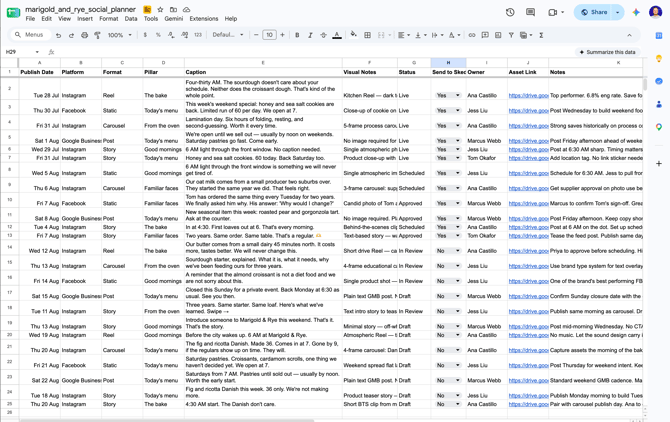Image resolution: width=670 pixels, height=422 pixels.
Task: Click the insert chart icon
Action: click(x=498, y=35)
